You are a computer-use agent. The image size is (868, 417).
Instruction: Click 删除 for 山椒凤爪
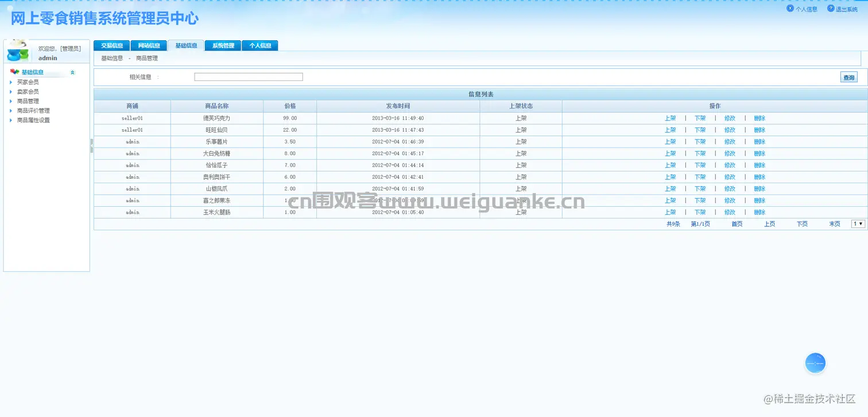(x=759, y=189)
